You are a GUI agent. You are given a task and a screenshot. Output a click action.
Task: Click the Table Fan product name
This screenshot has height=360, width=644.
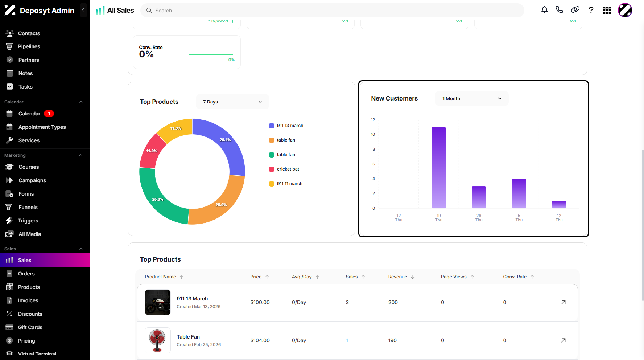tap(188, 337)
